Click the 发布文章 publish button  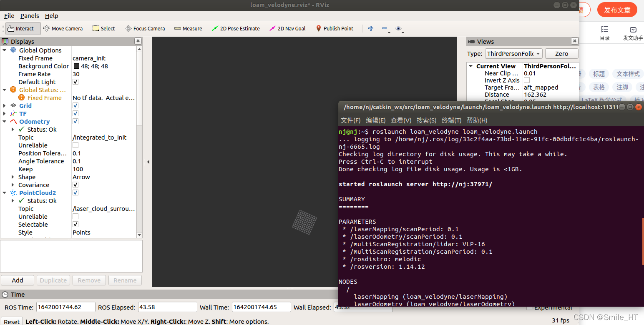[x=617, y=10]
